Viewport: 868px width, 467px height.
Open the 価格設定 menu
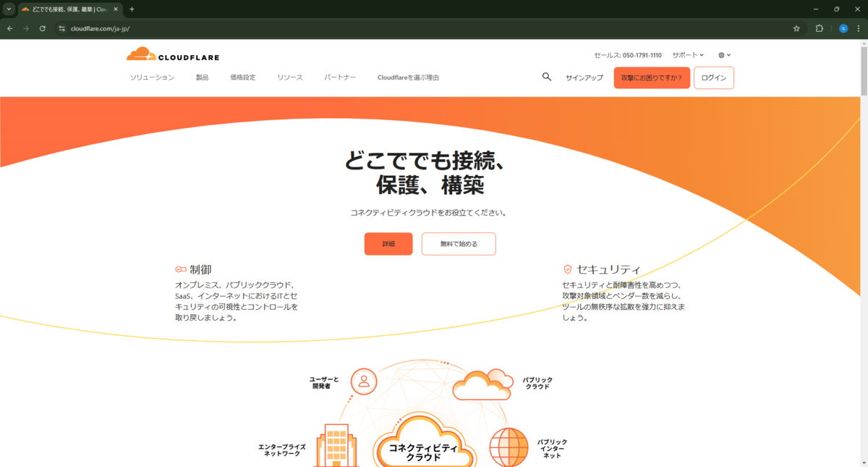click(243, 77)
